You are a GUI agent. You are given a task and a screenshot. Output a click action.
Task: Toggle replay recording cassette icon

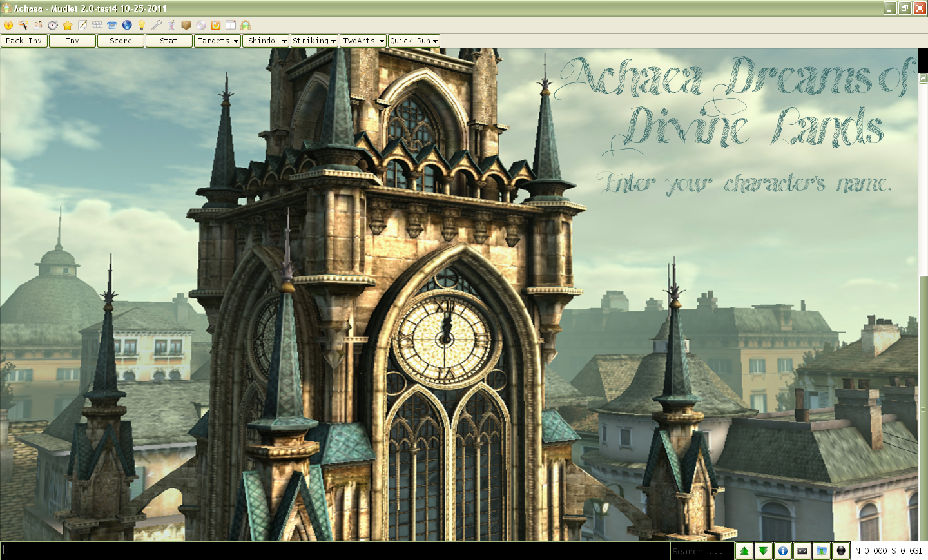802,551
